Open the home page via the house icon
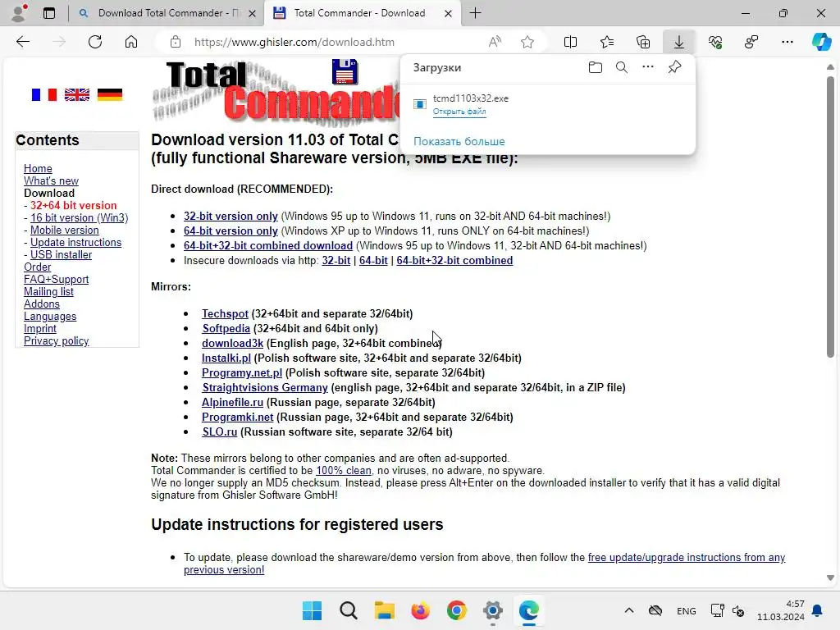The image size is (840, 630). pyautogui.click(x=131, y=42)
